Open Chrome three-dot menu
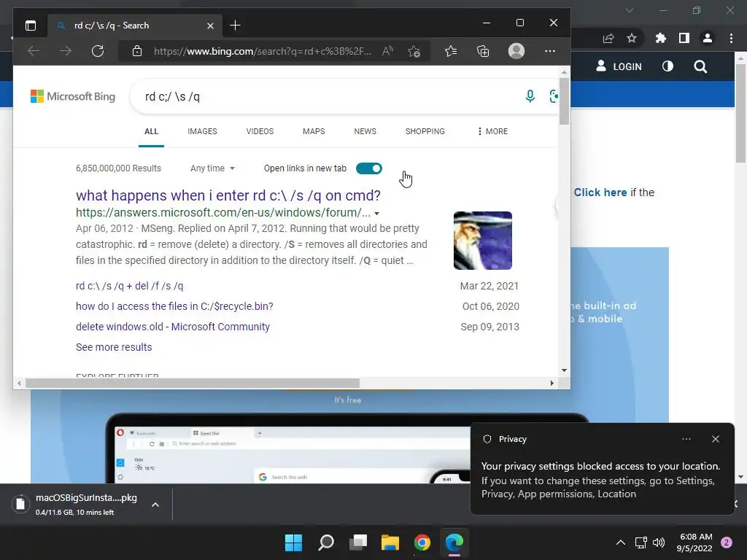747x560 pixels. coord(731,38)
